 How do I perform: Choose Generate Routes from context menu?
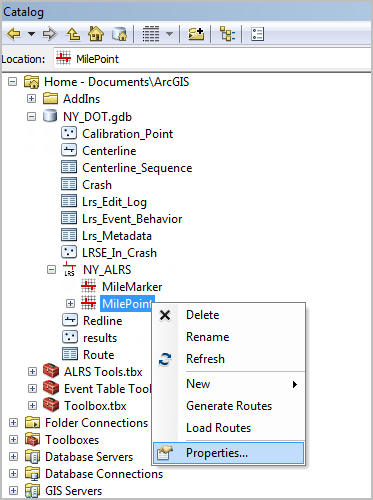(229, 406)
